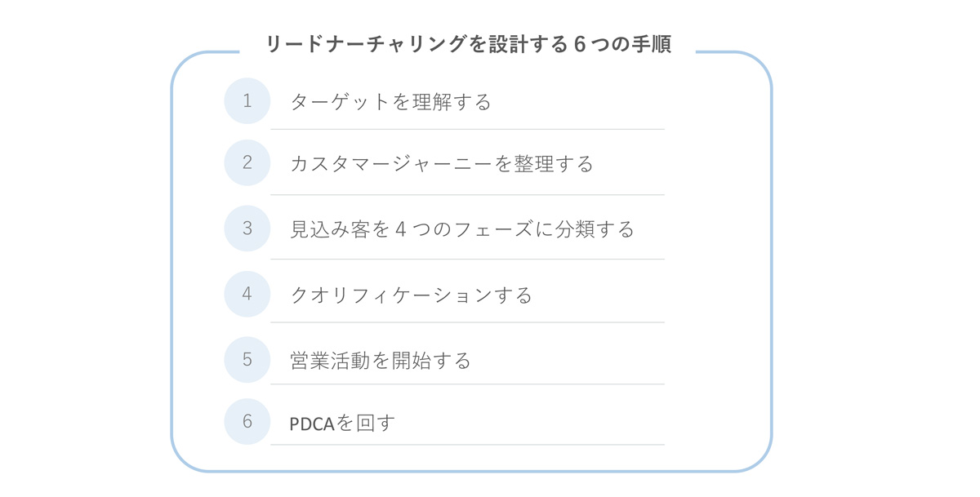Click the divider line under step 1
The width and height of the screenshot is (980, 497).
pyautogui.click(x=467, y=129)
